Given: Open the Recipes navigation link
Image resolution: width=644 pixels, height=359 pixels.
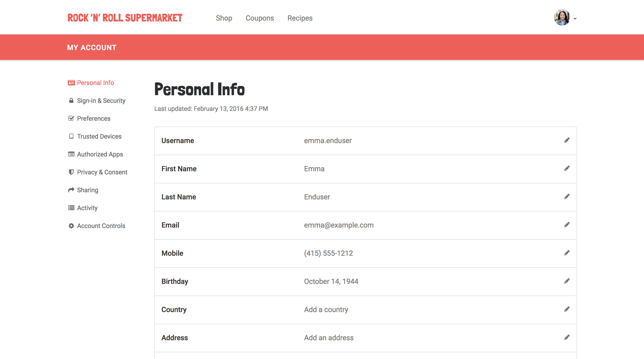Looking at the screenshot, I should (x=300, y=18).
